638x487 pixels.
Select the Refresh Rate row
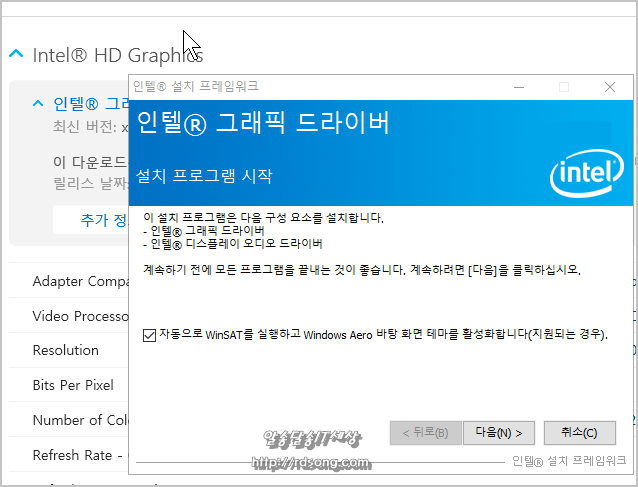coord(68,455)
